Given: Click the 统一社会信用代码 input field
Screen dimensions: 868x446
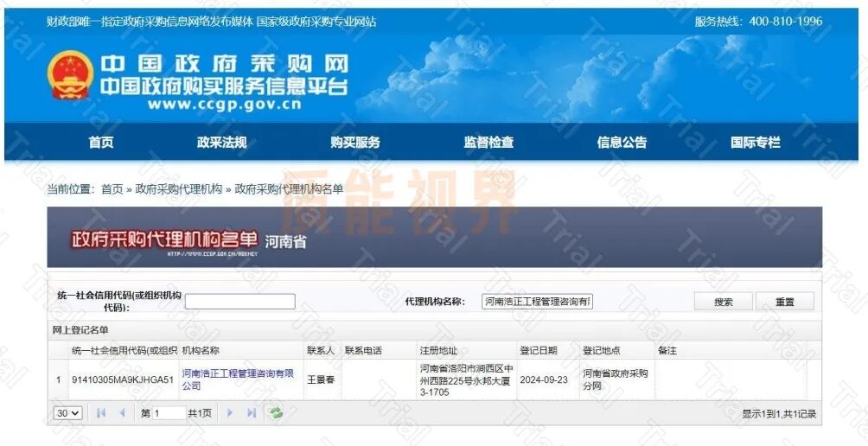Looking at the screenshot, I should click(239, 302).
